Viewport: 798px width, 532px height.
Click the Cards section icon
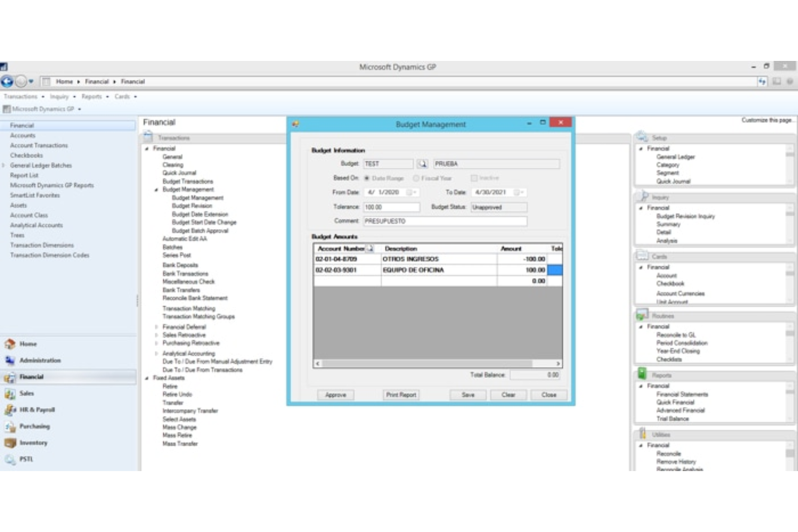pos(642,255)
